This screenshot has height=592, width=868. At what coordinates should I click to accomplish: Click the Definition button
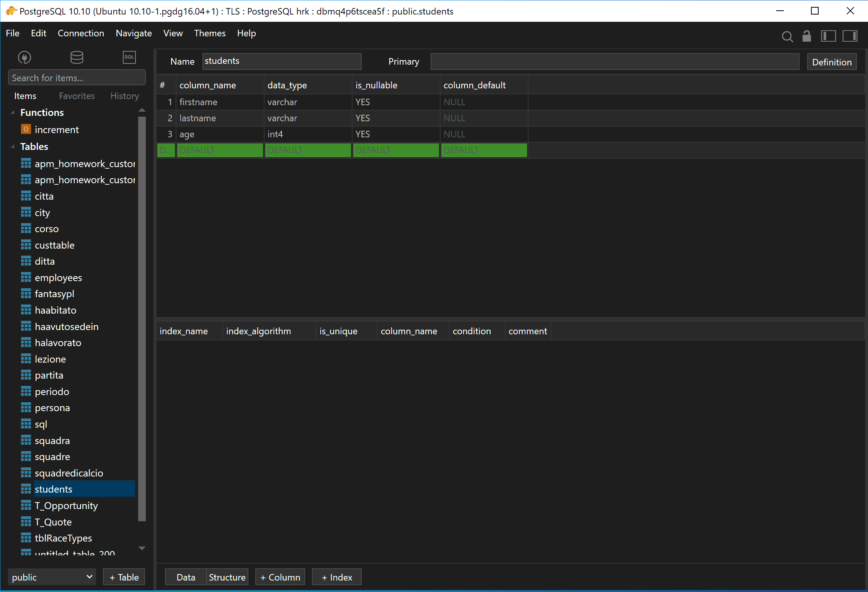click(832, 62)
